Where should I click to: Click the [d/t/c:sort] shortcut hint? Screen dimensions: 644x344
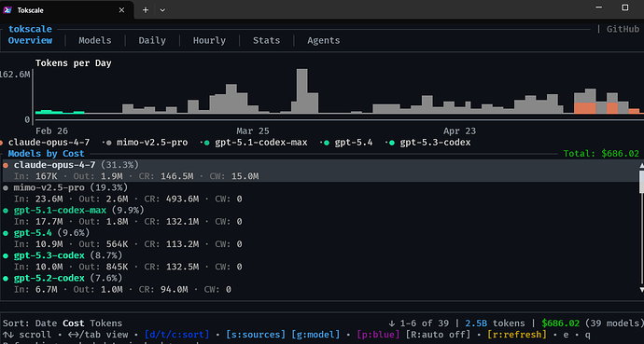pyautogui.click(x=176, y=335)
